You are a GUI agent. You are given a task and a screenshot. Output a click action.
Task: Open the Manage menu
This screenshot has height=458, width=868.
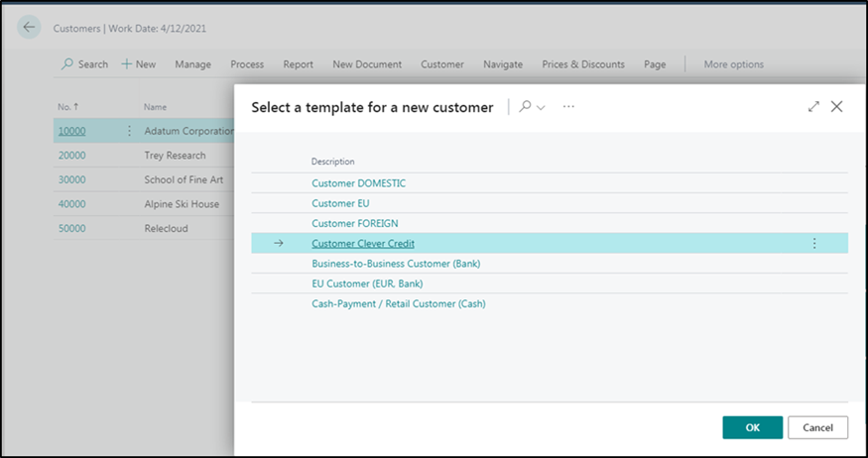coord(193,64)
